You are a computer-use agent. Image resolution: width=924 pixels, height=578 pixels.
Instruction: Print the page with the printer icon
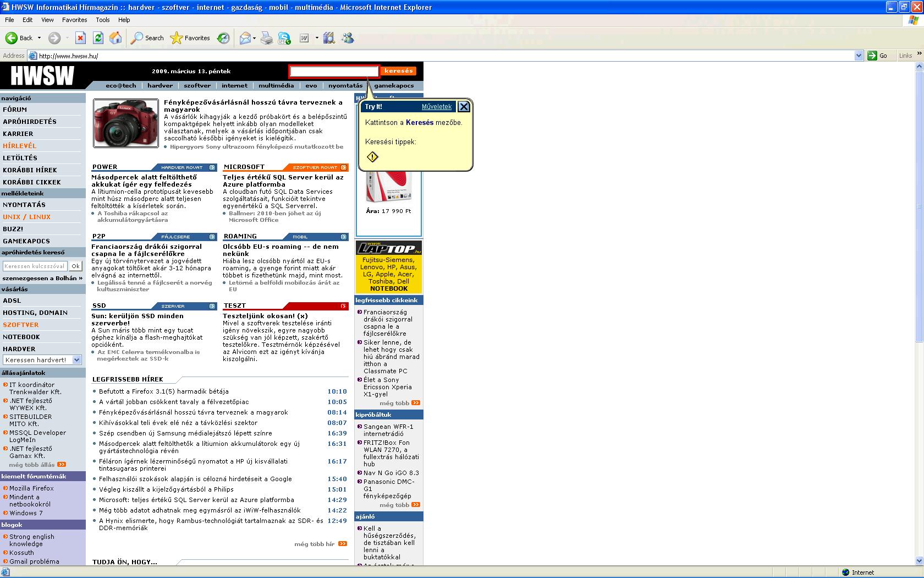click(267, 38)
